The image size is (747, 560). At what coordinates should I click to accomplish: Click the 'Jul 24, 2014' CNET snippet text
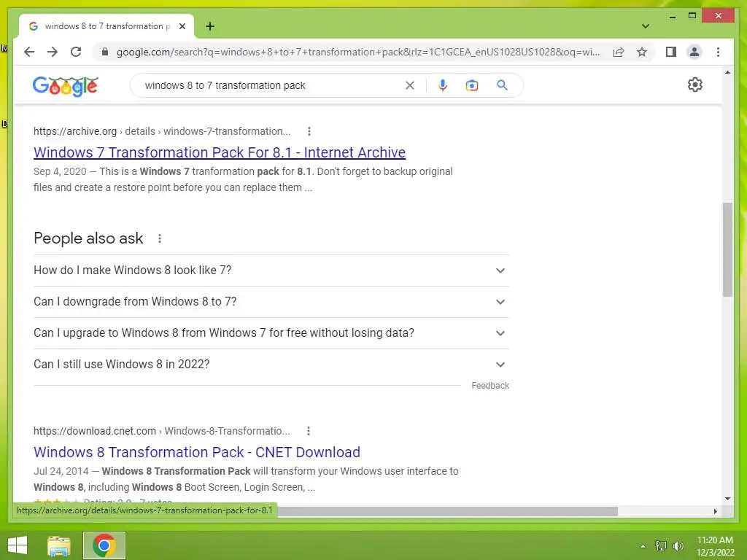pos(246,479)
